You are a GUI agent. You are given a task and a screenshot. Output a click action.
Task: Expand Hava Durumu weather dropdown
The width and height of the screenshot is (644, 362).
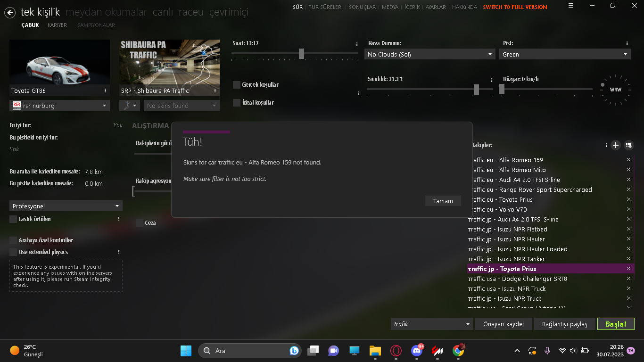pyautogui.click(x=430, y=54)
